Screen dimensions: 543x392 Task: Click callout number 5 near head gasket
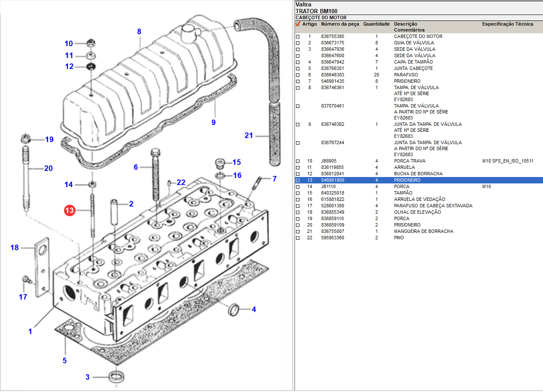click(x=64, y=360)
